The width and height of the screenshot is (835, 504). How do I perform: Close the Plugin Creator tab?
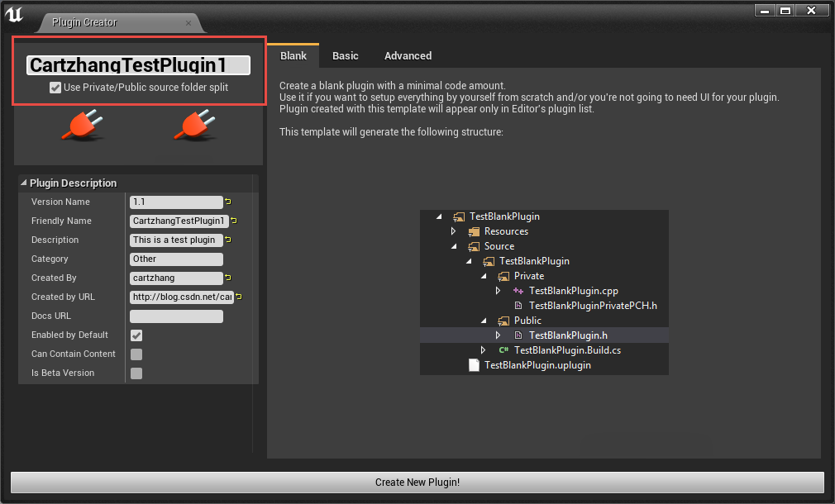coord(188,23)
